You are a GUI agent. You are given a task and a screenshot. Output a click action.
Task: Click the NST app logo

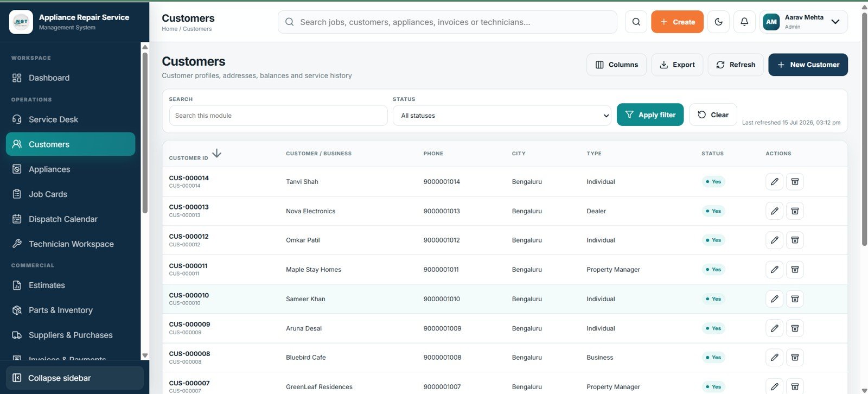tap(21, 22)
